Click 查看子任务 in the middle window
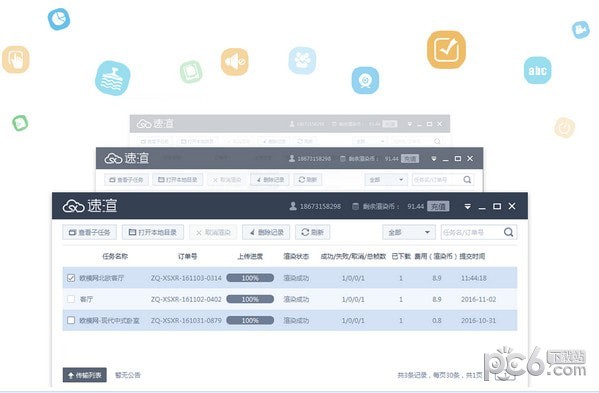 (x=126, y=180)
